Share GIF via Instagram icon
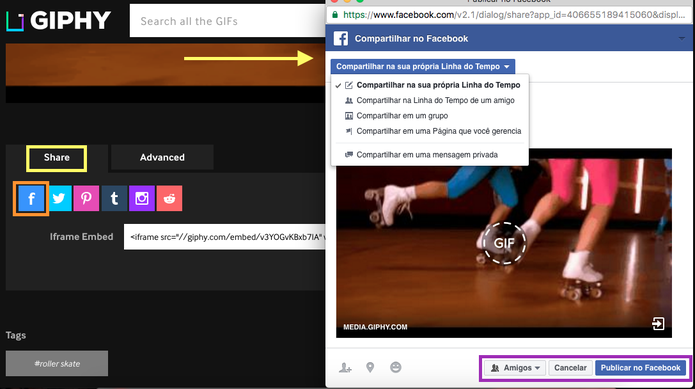 tap(142, 198)
